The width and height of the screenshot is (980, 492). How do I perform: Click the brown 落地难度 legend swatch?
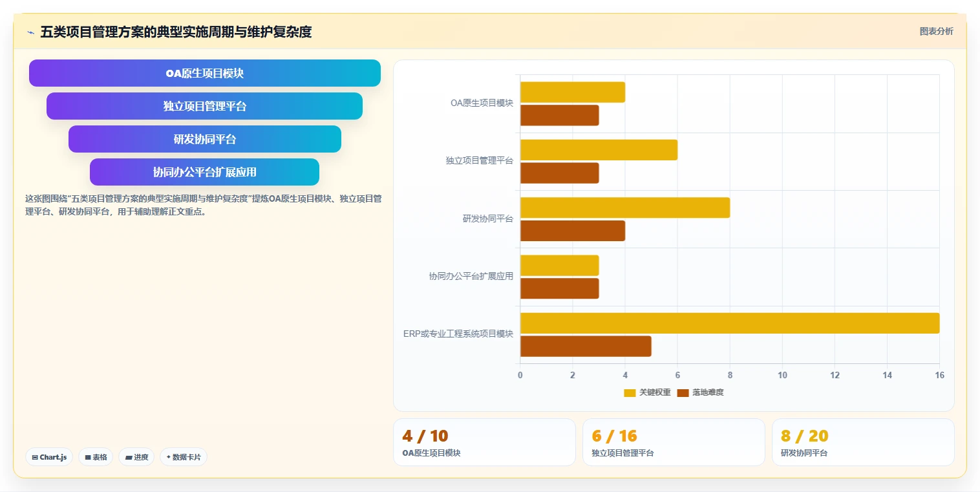[x=683, y=392]
